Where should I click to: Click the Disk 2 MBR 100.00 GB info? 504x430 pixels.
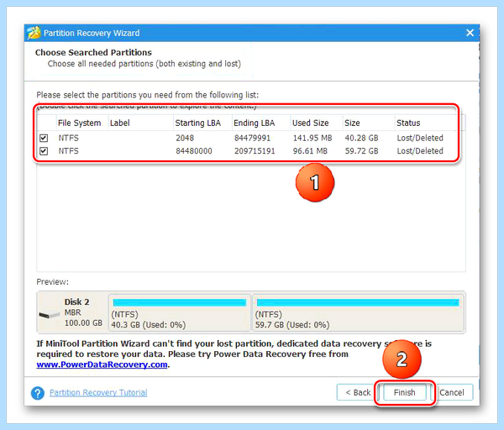pyautogui.click(x=83, y=312)
